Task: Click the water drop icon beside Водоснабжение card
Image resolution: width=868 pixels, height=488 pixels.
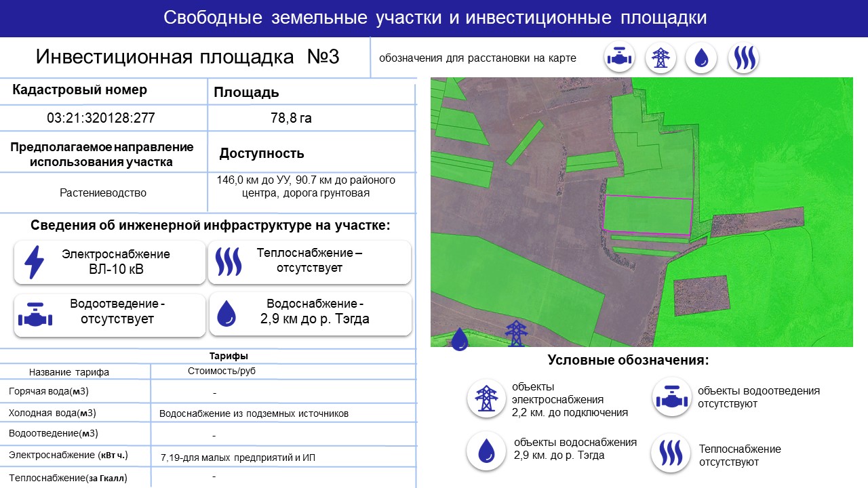Action: pos(226,314)
